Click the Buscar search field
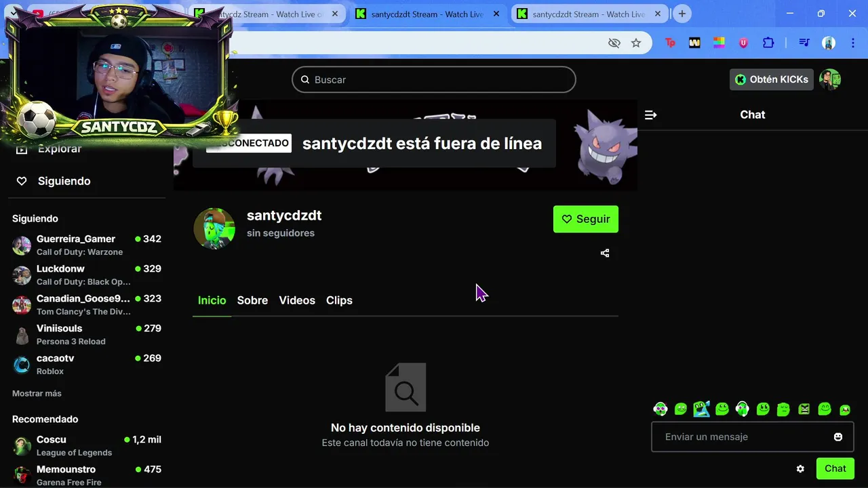This screenshot has width=868, height=488. (x=434, y=79)
